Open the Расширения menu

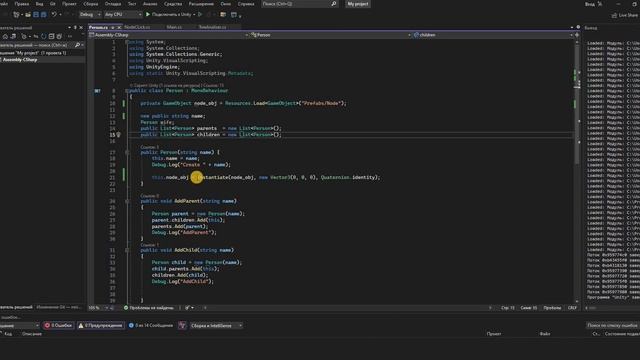(x=201, y=4)
